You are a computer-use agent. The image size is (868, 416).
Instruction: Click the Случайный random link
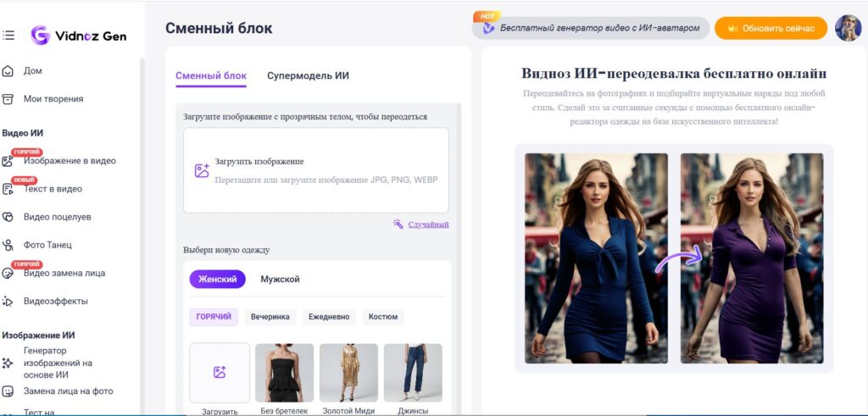[428, 225]
